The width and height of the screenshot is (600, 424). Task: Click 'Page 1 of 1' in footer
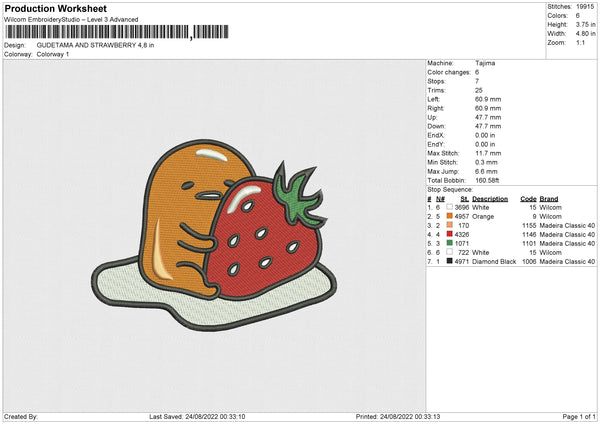(579, 416)
